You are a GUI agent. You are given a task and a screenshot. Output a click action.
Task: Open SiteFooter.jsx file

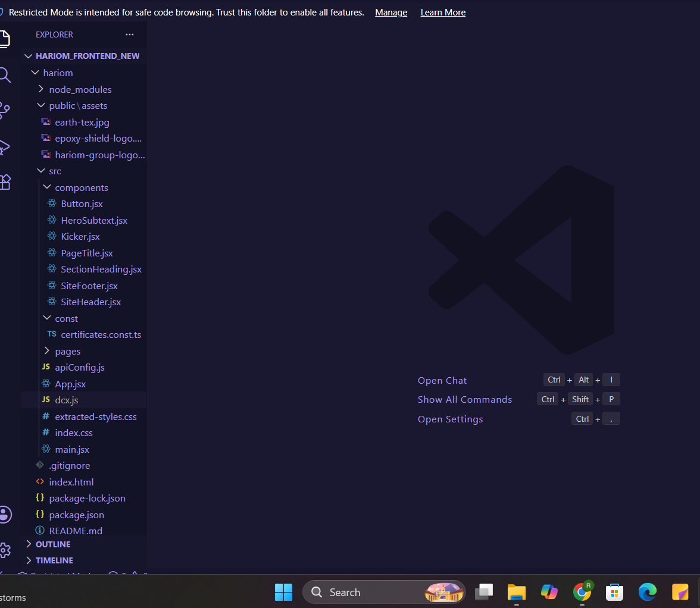tap(84, 286)
